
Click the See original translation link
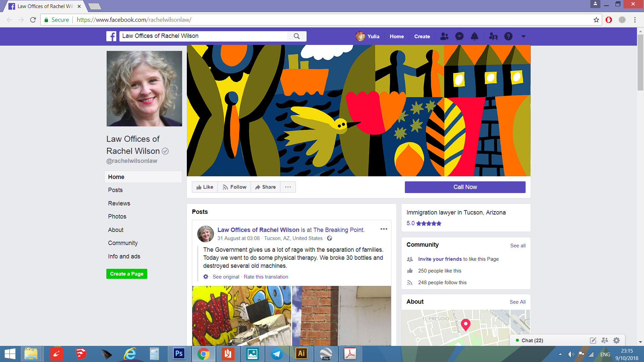(226, 277)
